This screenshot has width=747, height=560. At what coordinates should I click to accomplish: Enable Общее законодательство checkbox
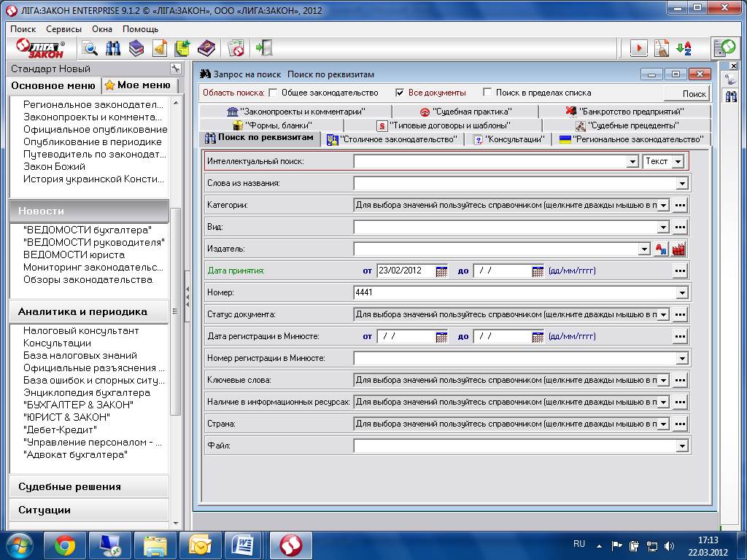273,93
